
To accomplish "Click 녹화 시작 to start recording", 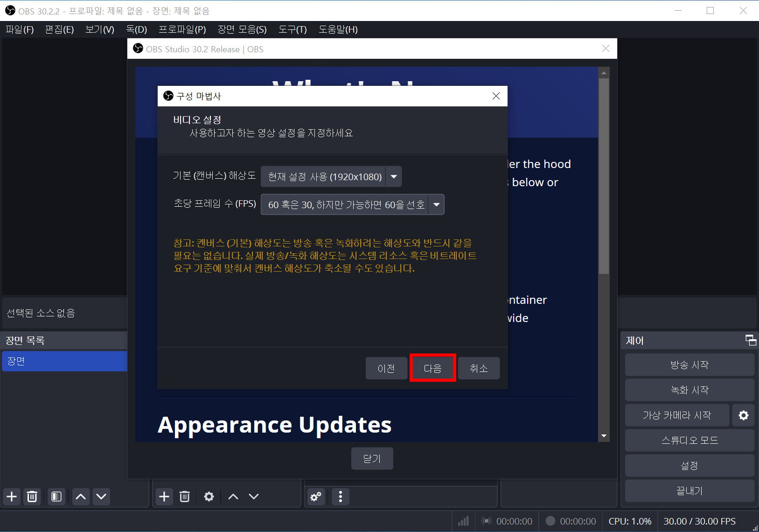I will (x=689, y=390).
